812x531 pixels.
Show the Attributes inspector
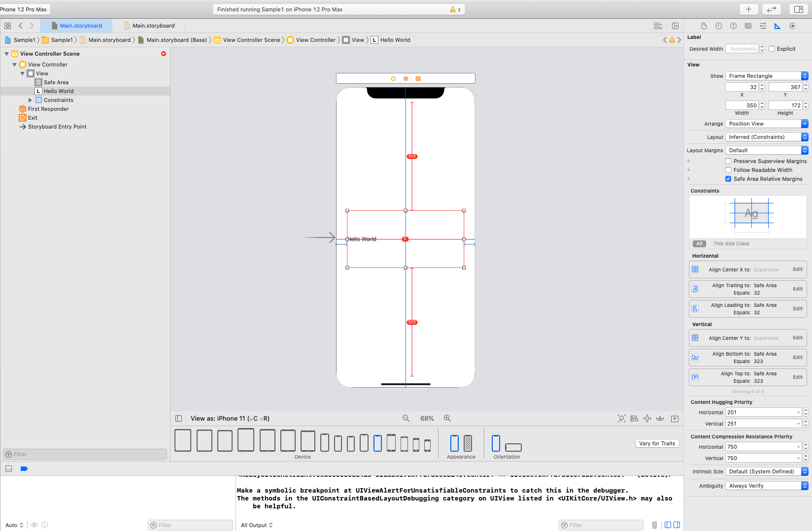click(x=763, y=26)
